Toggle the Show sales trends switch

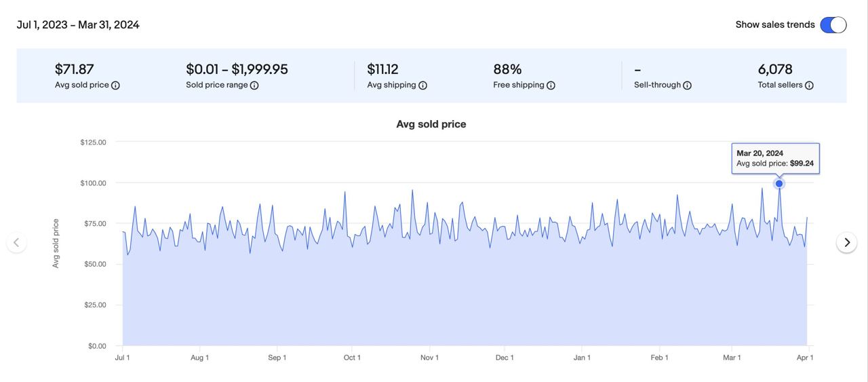833,24
